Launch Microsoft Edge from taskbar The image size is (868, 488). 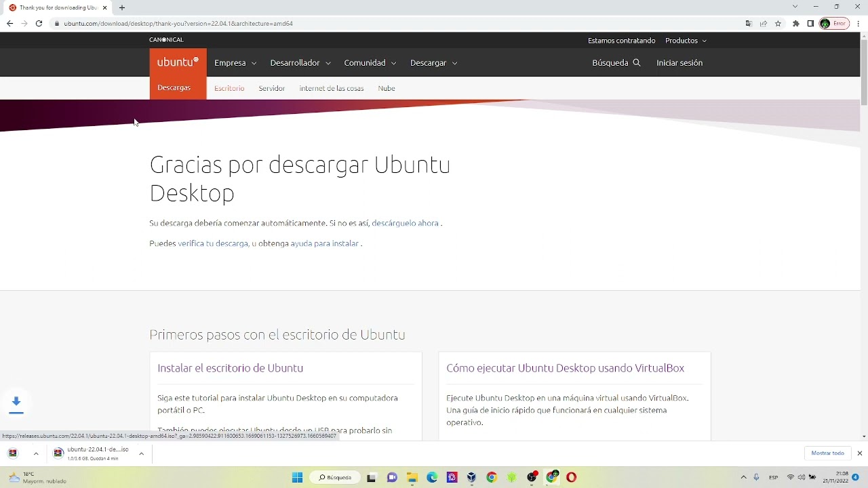432,477
